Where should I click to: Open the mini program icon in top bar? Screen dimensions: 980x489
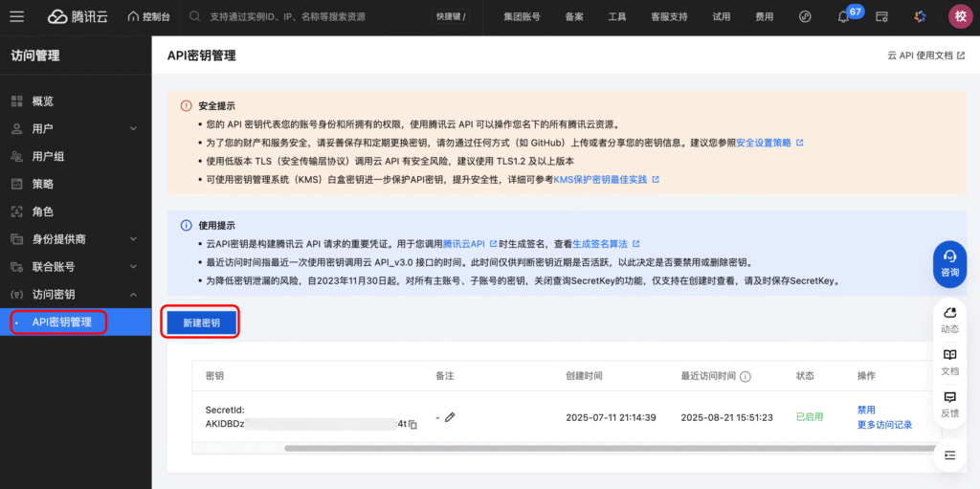click(x=805, y=17)
